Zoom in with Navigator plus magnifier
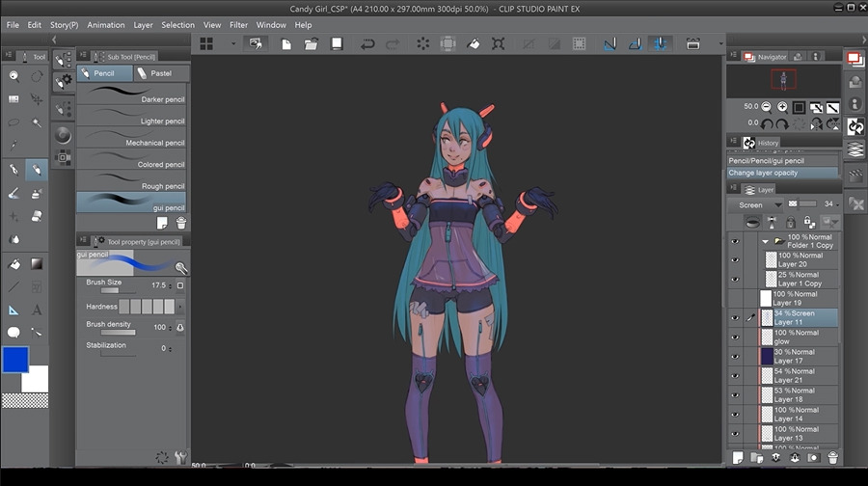Viewport: 868px width, 486px height. [782, 107]
